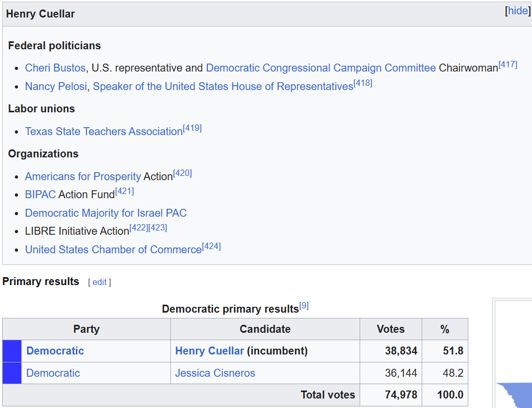Click blue party color cell beside Cuellar
Image resolution: width=532 pixels, height=408 pixels.
pos(12,351)
